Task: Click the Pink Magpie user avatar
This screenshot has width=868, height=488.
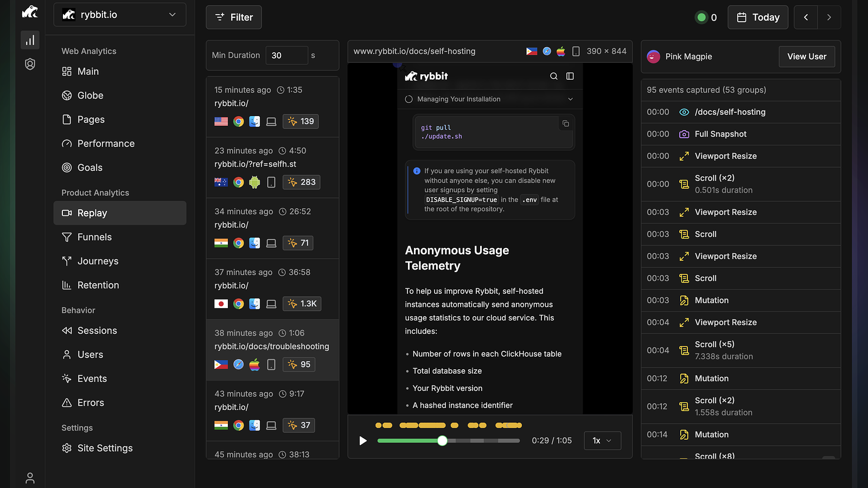Action: tap(654, 56)
